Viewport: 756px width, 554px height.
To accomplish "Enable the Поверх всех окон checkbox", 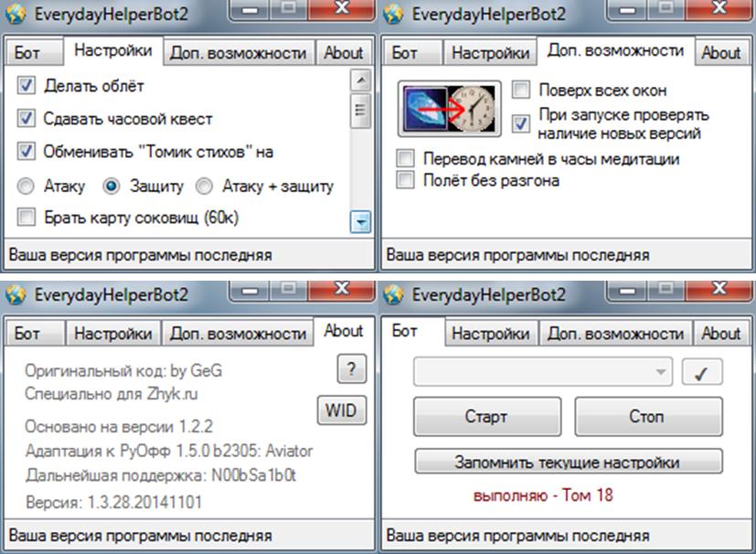I will tap(521, 90).
